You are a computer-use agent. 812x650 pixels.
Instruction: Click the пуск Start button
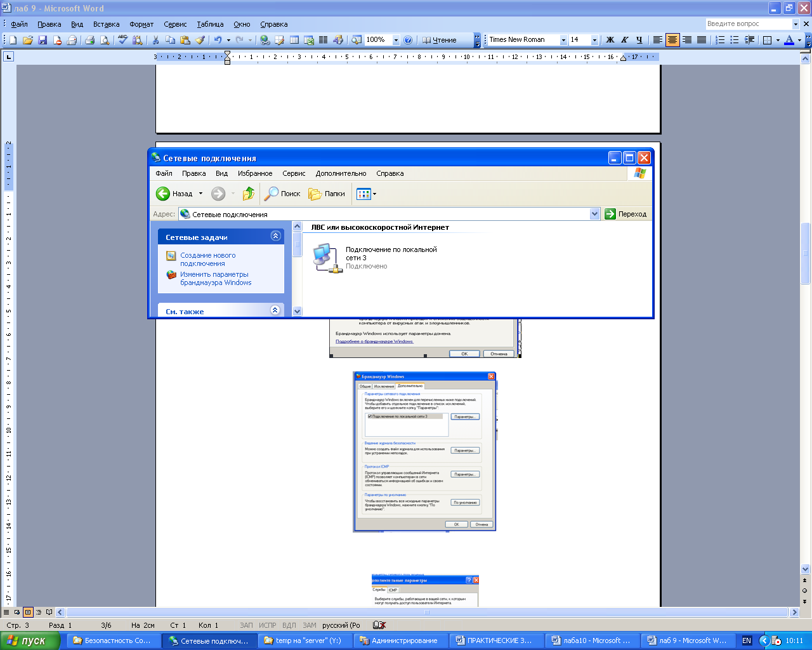pyautogui.click(x=30, y=640)
